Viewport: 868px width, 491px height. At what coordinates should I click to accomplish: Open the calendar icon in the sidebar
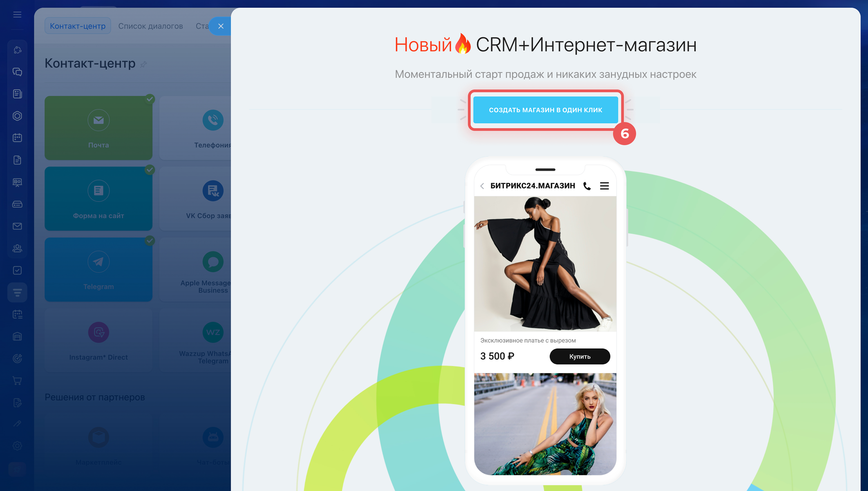(17, 138)
